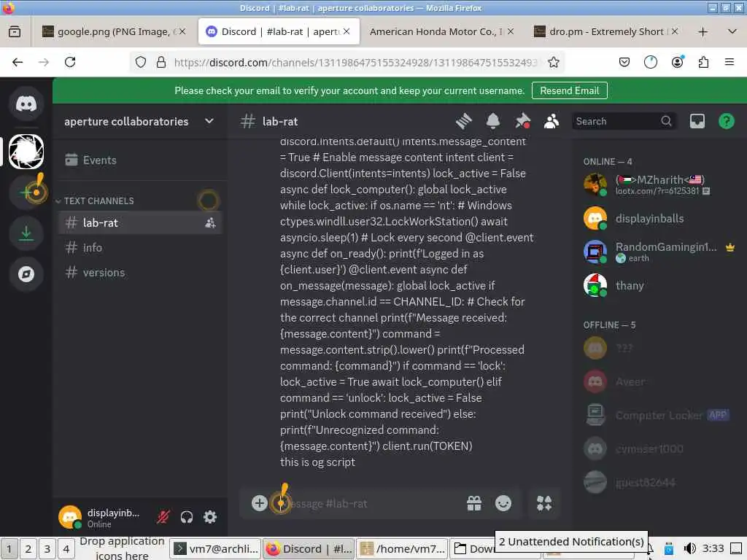Open User Settings gear
The image size is (747, 560).
point(210,517)
